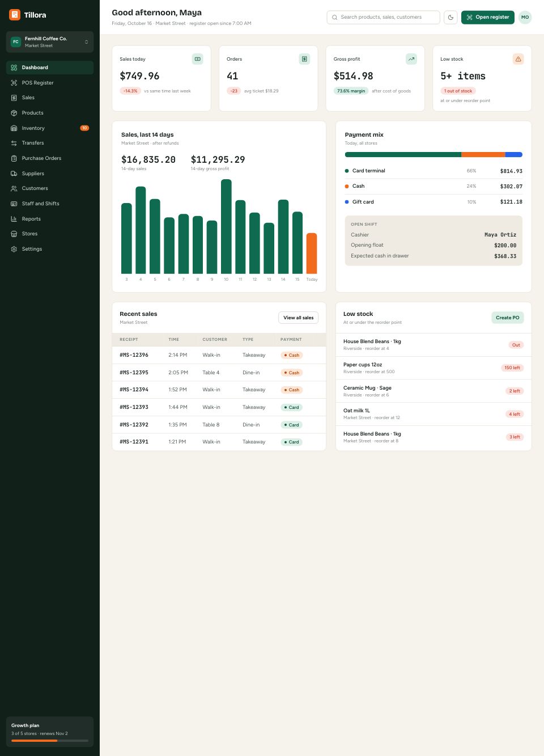Click the POS Register scanner icon

14,83
